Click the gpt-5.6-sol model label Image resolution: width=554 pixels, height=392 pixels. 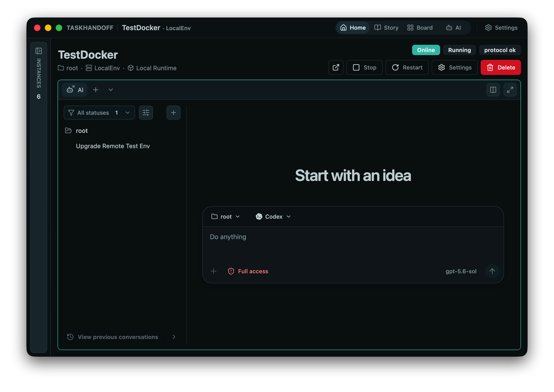pos(461,271)
